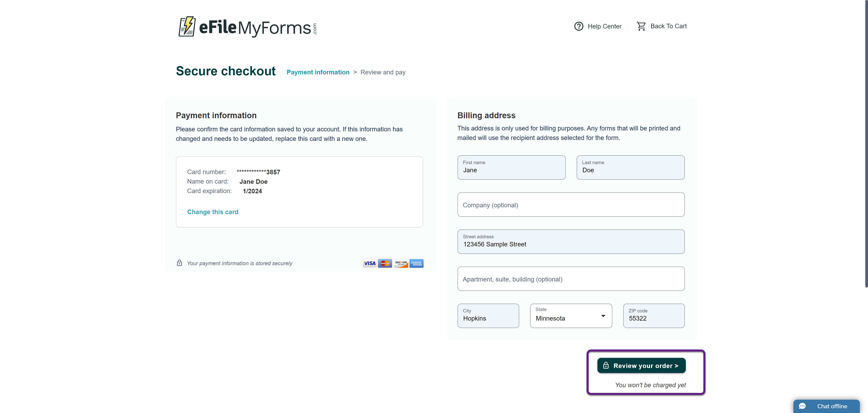Open the chat offline bubble icon

(802, 406)
